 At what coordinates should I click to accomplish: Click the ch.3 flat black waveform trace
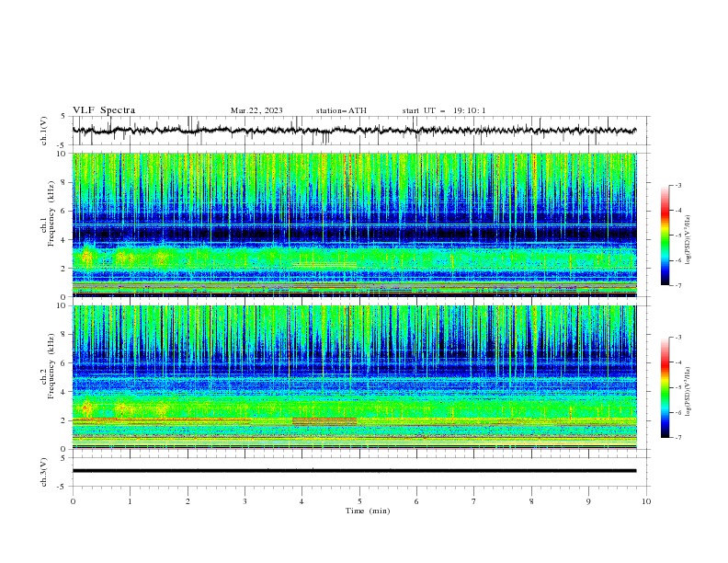[354, 471]
